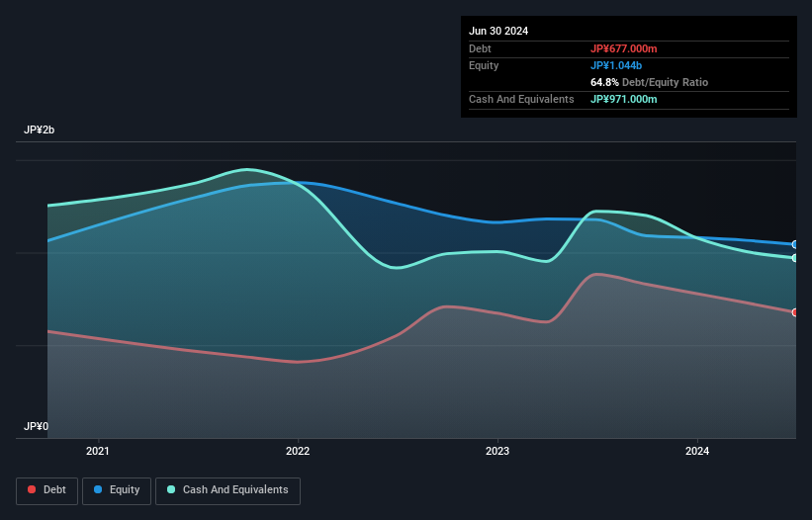This screenshot has width=812, height=520.
Task: Click the 2022 axis label
Action: click(x=298, y=451)
